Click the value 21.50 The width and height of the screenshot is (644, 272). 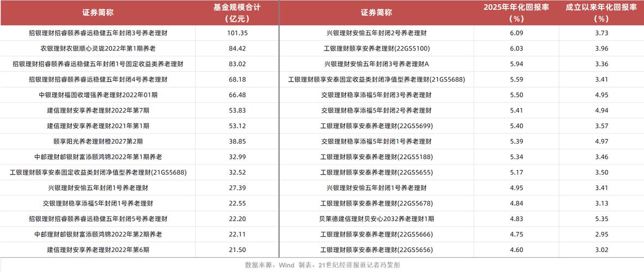237,250
